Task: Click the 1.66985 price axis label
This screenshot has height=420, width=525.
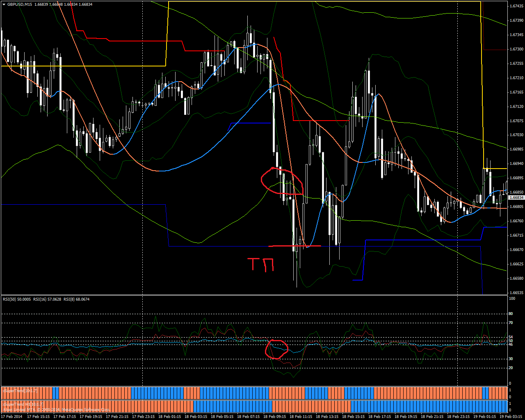Action: (516, 149)
